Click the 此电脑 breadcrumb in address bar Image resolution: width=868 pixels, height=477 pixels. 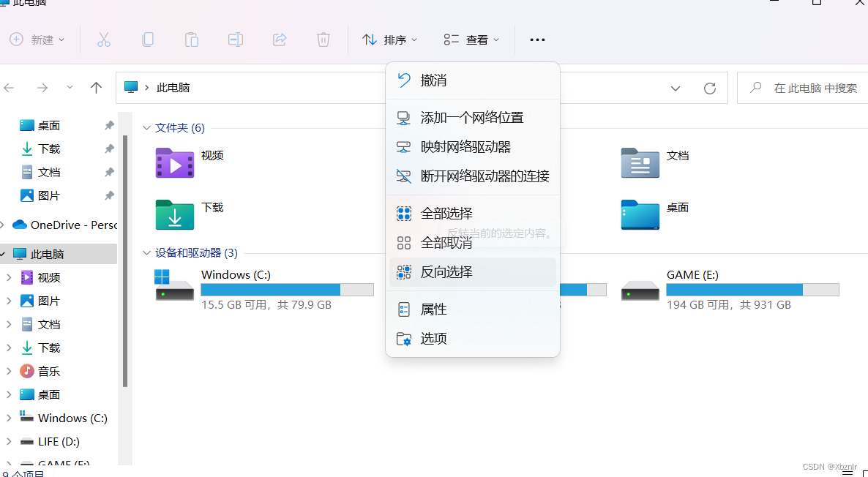173,88
